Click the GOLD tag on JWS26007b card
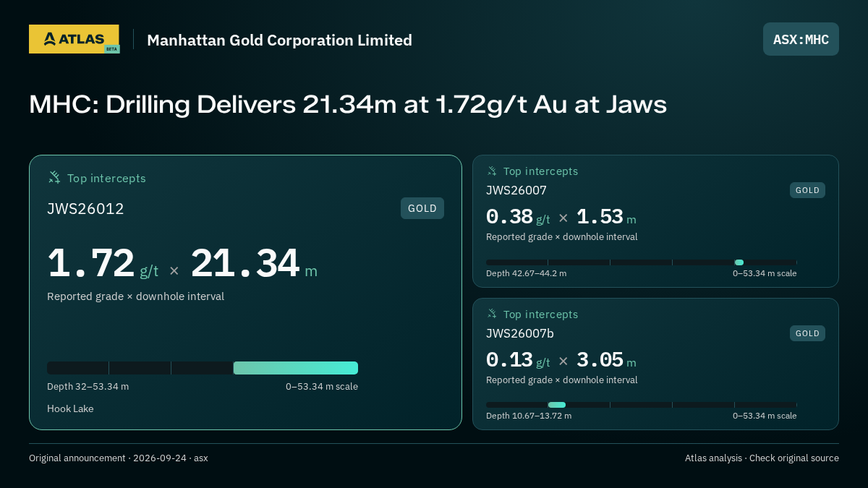Viewport: 868px width, 488px height. tap(807, 333)
